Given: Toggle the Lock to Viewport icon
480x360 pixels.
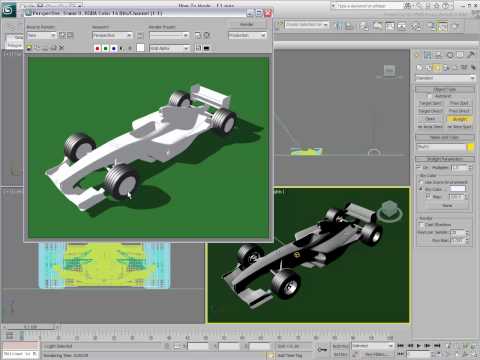Looking at the screenshot, I should [140, 35].
